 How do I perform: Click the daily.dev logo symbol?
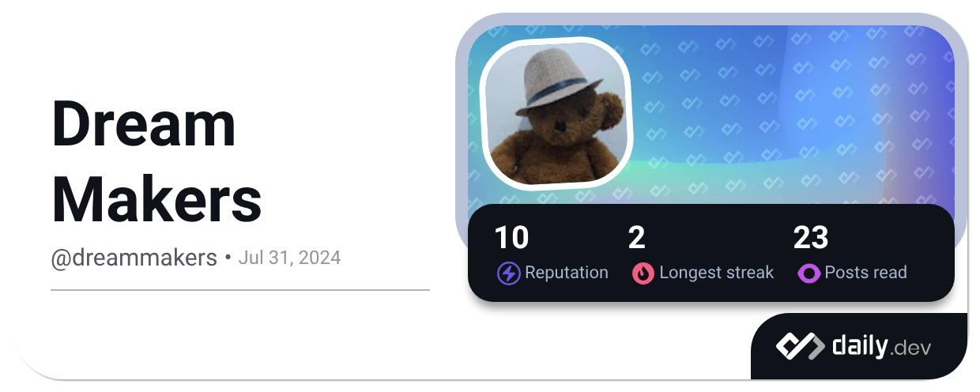tap(800, 346)
